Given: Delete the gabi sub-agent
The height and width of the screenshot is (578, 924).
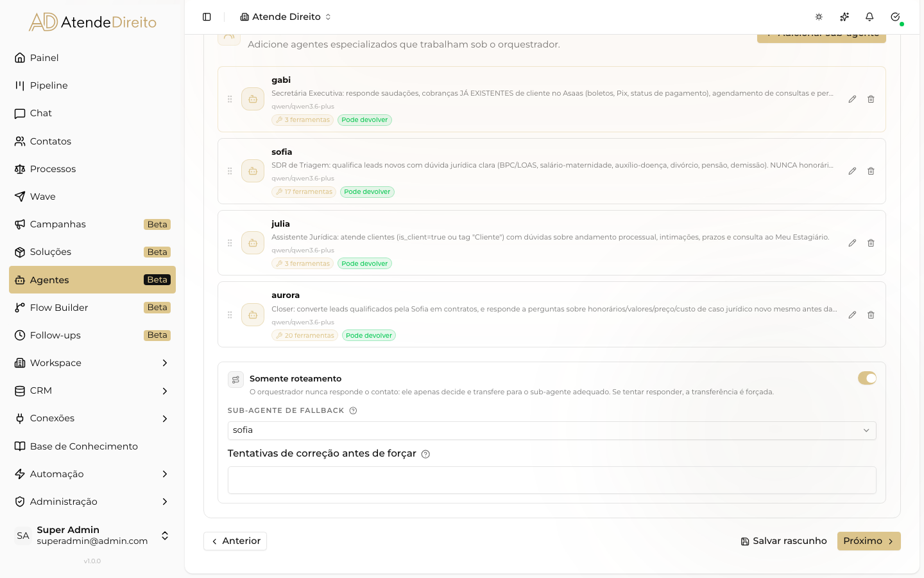Looking at the screenshot, I should 871,100.
